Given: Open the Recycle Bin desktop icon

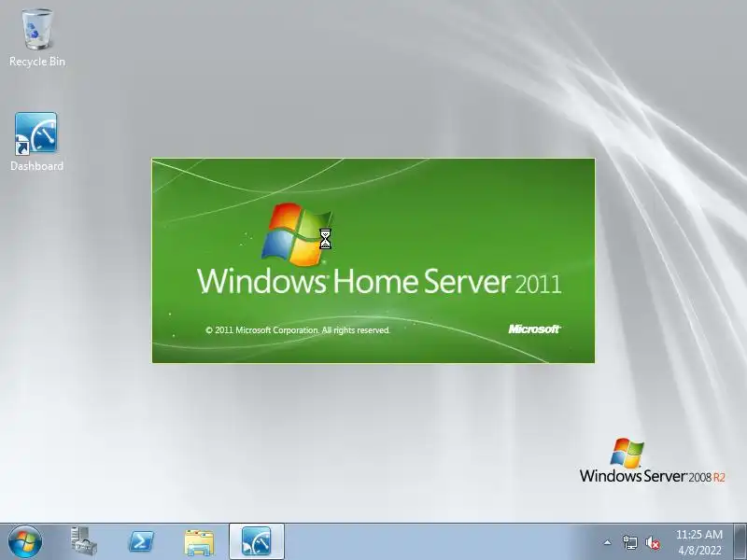Looking at the screenshot, I should [36, 37].
